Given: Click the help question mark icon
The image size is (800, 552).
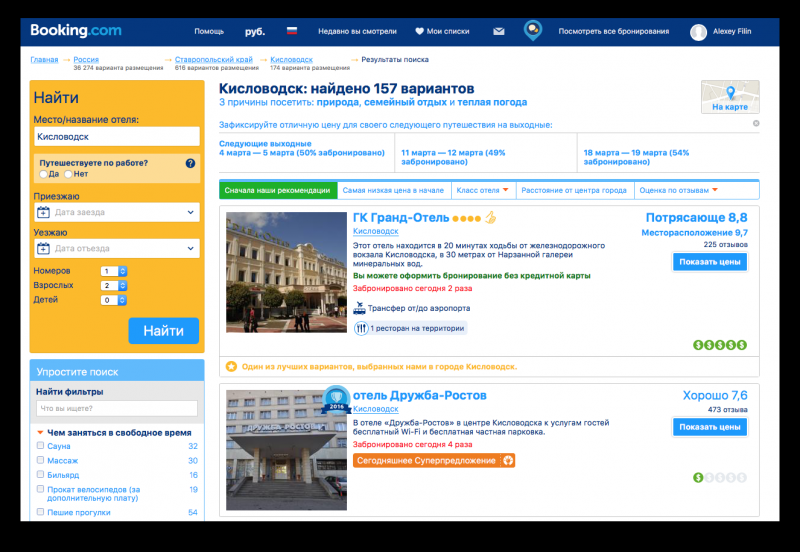Looking at the screenshot, I should point(190,163).
